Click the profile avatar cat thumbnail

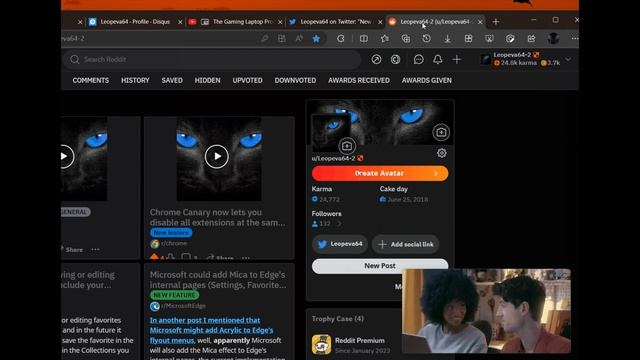331,133
